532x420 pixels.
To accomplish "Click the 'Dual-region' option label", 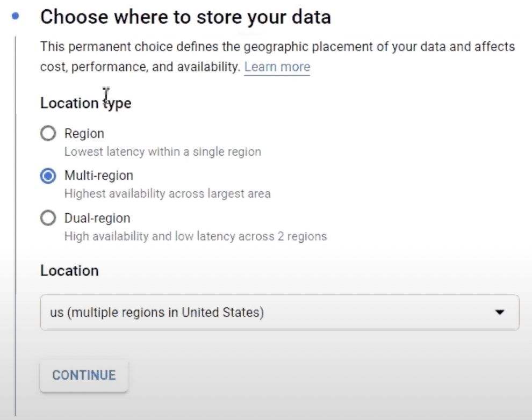I will 97,218.
